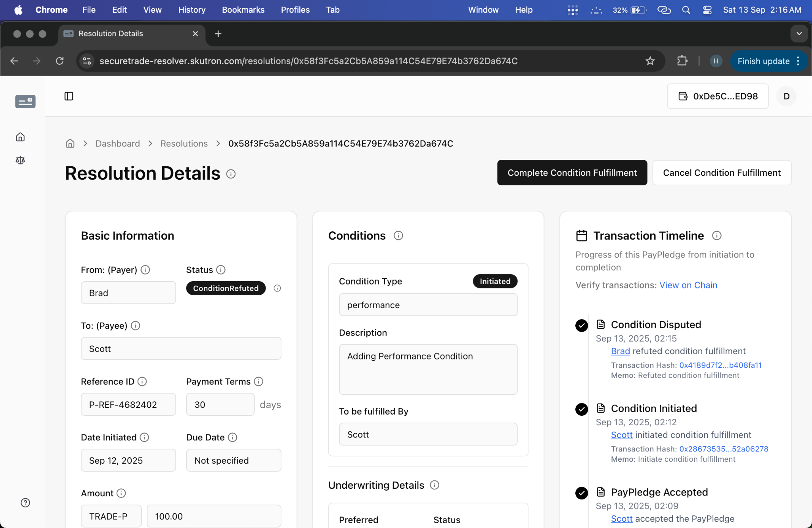Toggle the sidebar panel icon
Image resolution: width=812 pixels, height=528 pixels.
69,96
